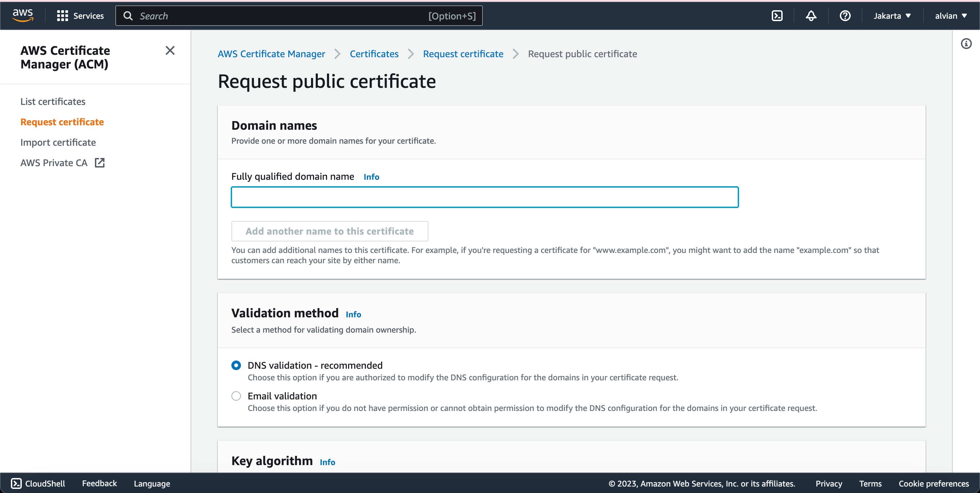Screen dimensions: 980x493
Task: Open CloudShell from the top navigation bar
Action: coord(777,16)
